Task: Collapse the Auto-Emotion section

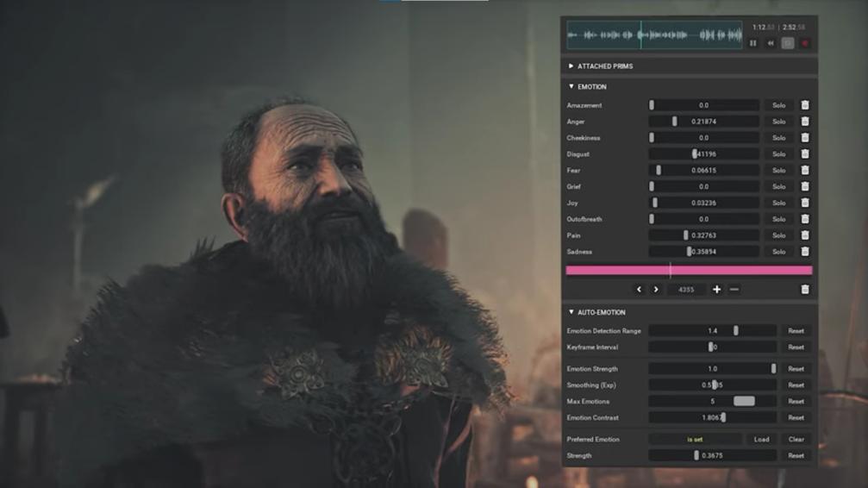Action: click(x=571, y=312)
